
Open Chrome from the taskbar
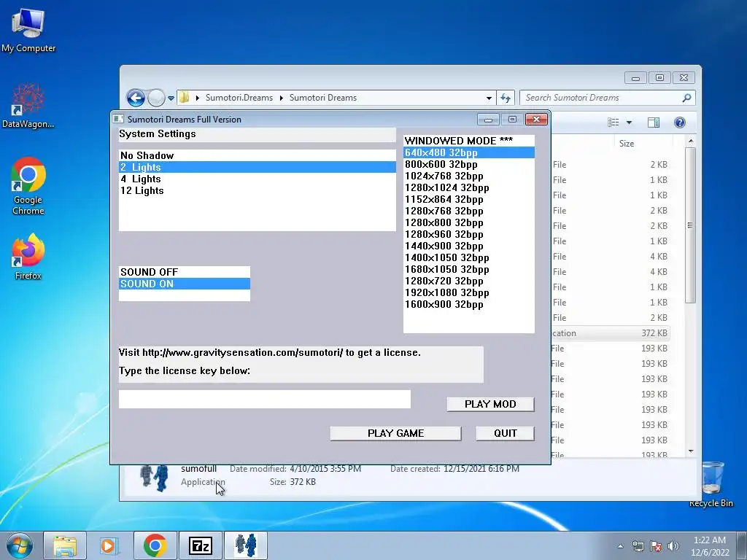[x=155, y=545]
